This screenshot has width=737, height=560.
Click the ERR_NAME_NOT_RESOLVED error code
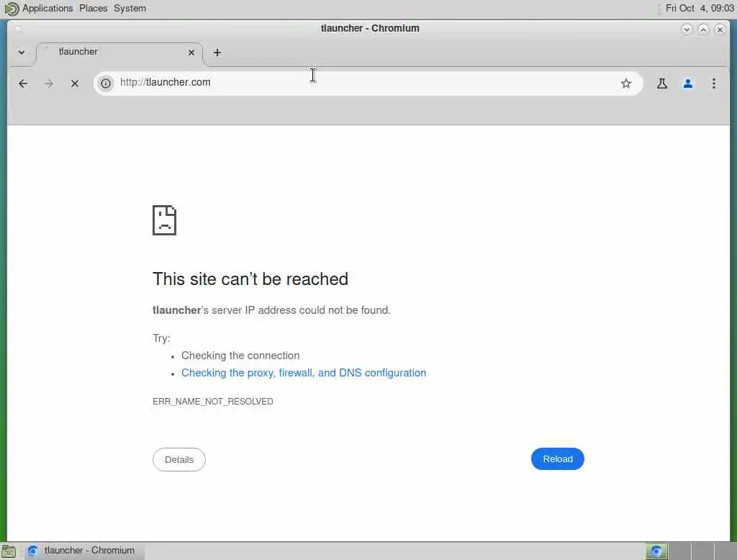pos(213,402)
